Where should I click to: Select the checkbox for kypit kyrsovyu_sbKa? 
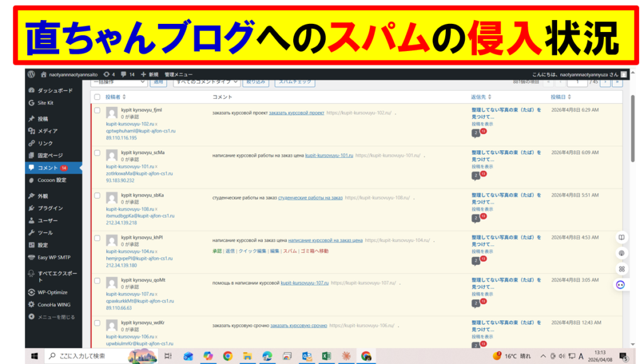tap(97, 196)
